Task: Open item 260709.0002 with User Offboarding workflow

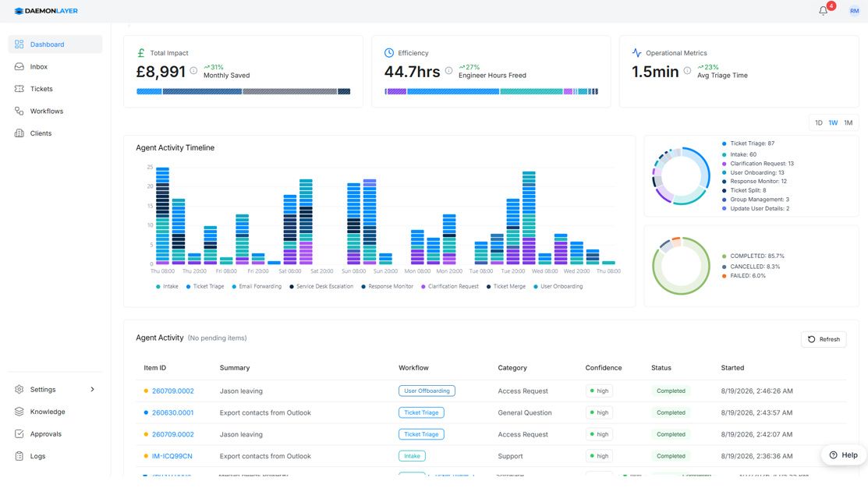Action: tap(172, 391)
